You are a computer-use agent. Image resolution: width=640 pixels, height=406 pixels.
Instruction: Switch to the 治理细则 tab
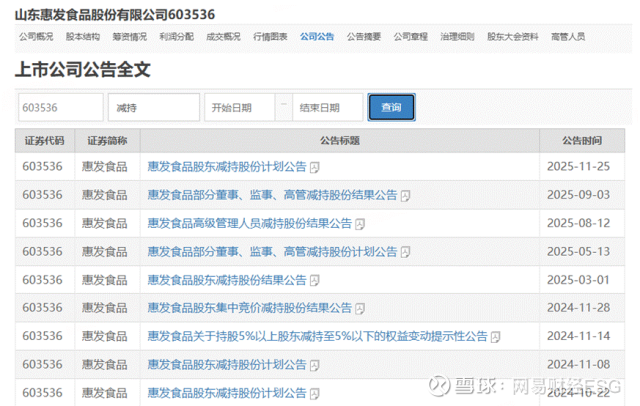457,37
